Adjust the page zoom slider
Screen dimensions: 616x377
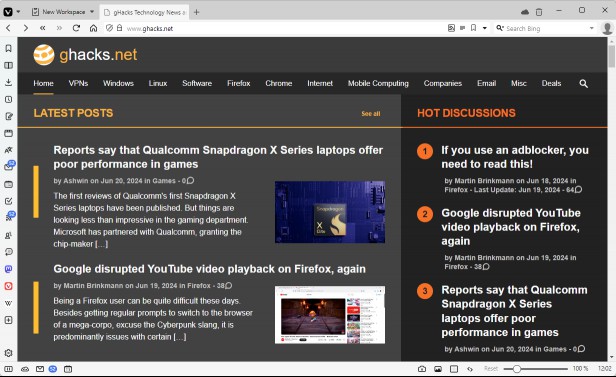coord(535,369)
